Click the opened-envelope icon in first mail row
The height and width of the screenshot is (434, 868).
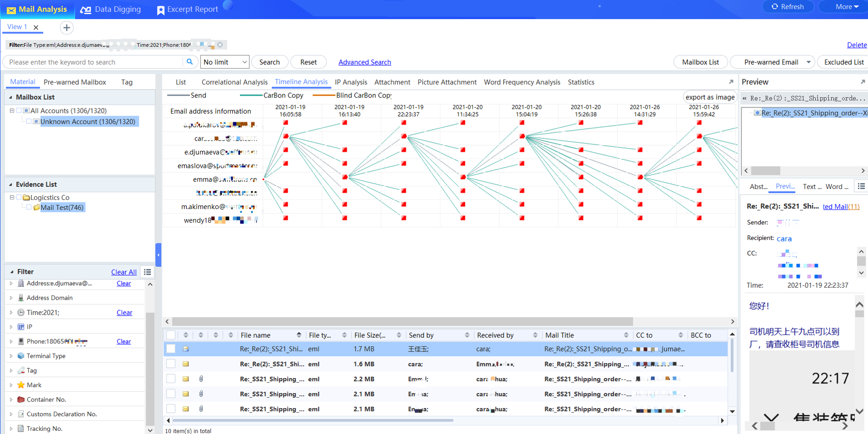pyautogui.click(x=186, y=349)
